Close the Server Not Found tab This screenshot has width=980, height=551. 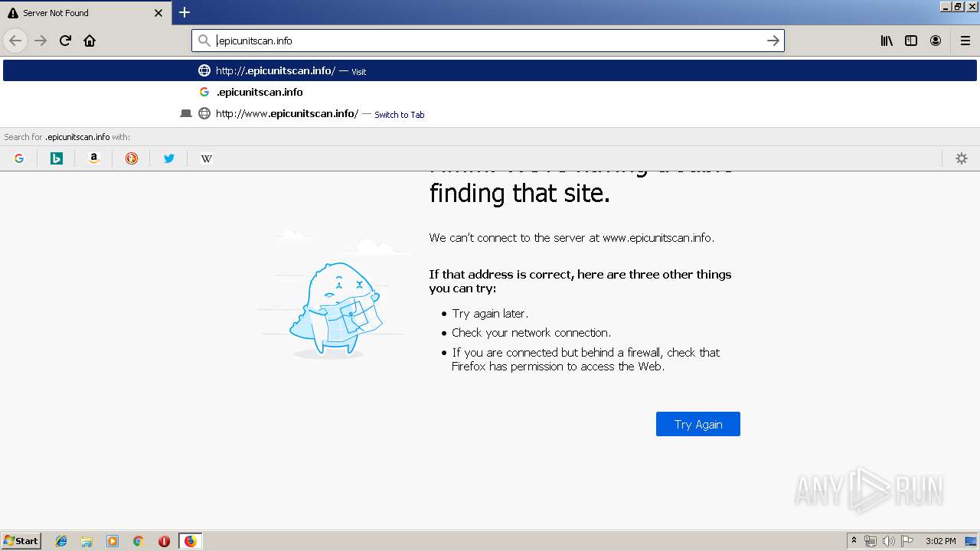pyautogui.click(x=158, y=13)
